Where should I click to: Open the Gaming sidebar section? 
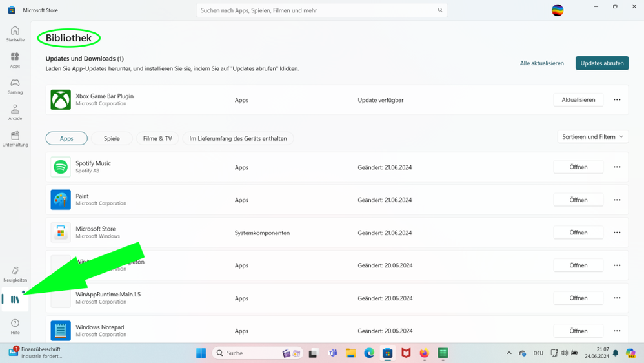click(x=15, y=86)
